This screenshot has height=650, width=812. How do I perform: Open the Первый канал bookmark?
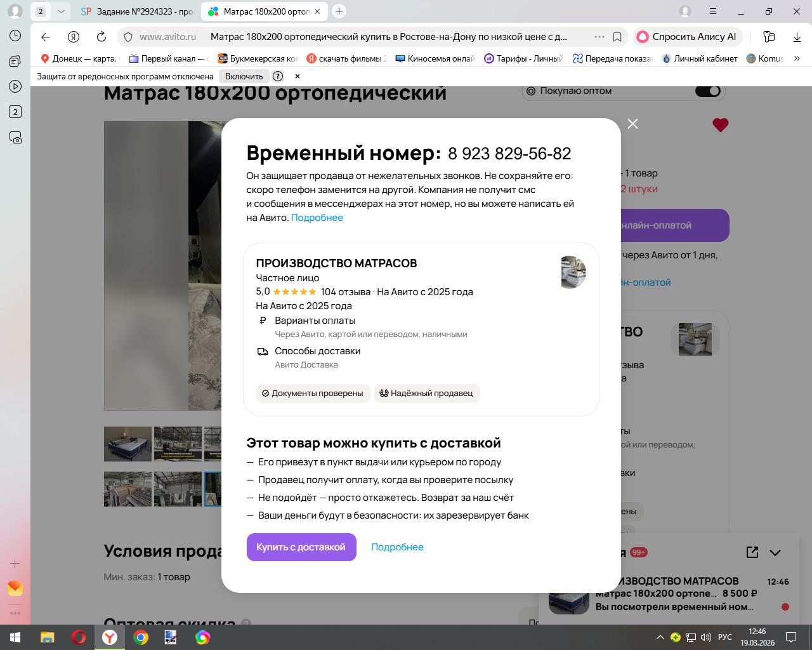pos(169,58)
